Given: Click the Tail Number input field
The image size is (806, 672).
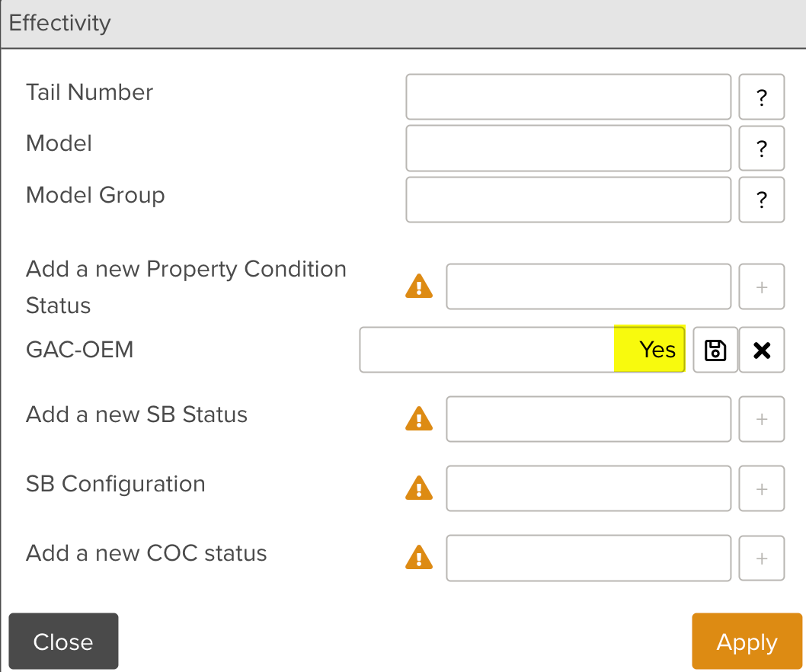Looking at the screenshot, I should [568, 97].
